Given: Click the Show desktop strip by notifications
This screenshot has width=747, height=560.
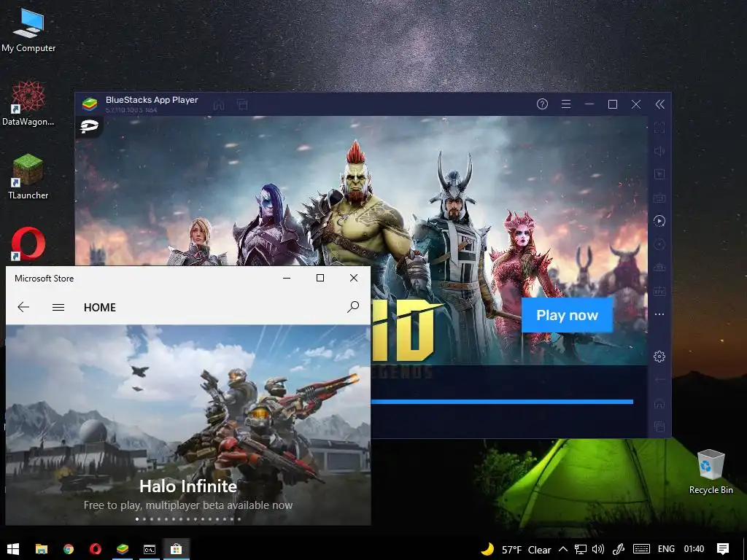Looking at the screenshot, I should tap(745, 549).
